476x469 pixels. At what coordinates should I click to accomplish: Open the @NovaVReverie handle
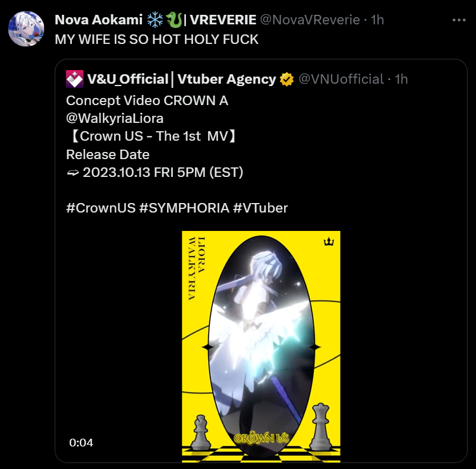tap(310, 20)
